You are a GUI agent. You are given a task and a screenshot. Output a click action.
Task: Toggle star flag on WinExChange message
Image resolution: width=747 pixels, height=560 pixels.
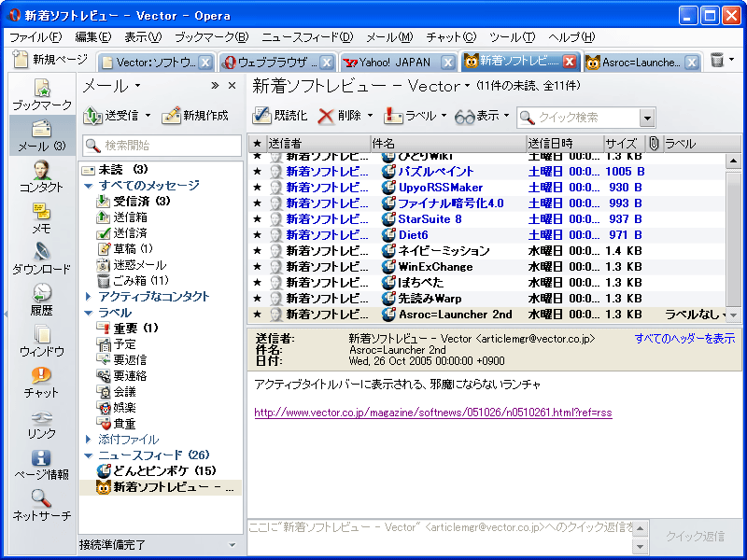point(258,267)
